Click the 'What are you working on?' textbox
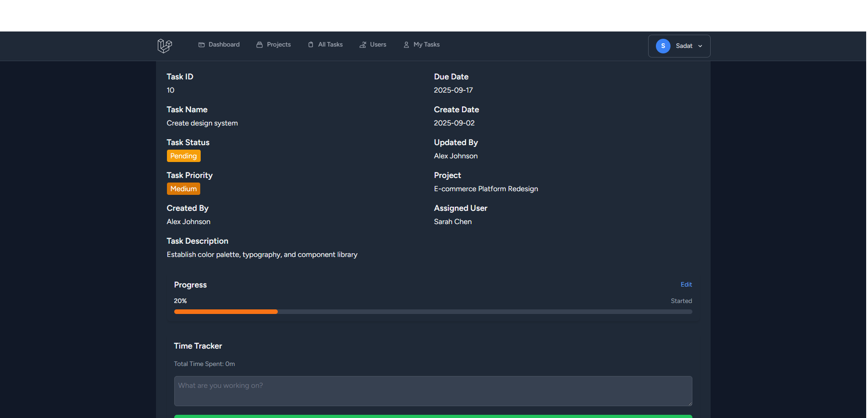This screenshot has width=868, height=418. pyautogui.click(x=433, y=391)
